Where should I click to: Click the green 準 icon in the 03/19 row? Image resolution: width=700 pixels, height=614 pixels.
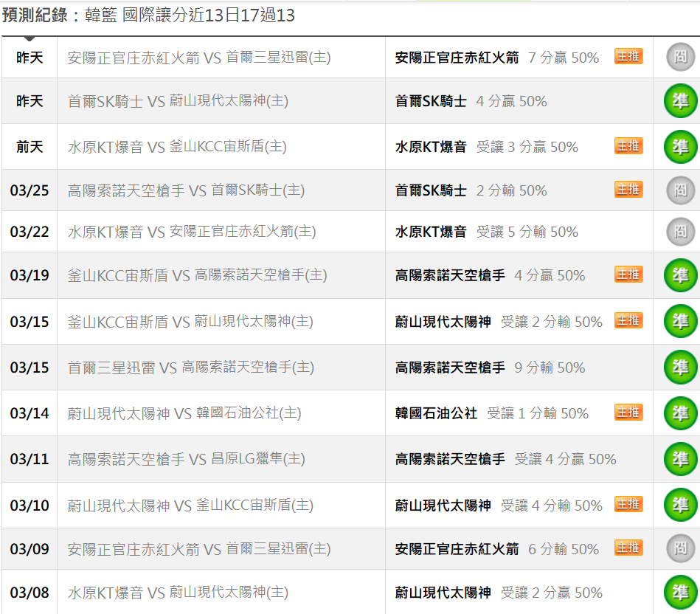click(x=680, y=275)
